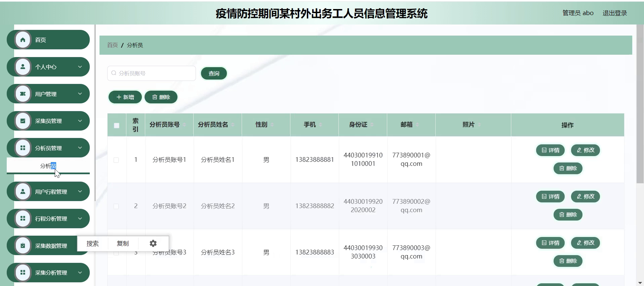Expand the 采集分析管理 menu chevron
This screenshot has height=286, width=644.
pos(80,273)
